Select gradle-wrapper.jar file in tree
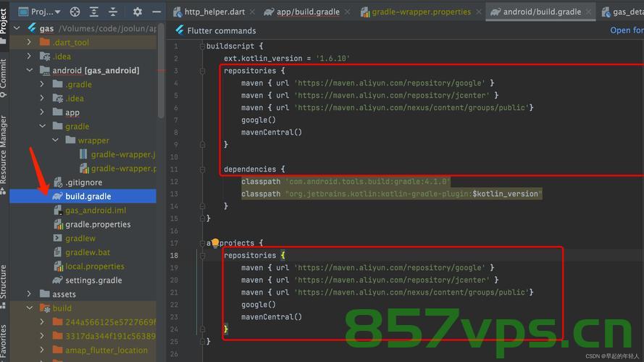Viewport: 644px width, 362px height. point(118,154)
